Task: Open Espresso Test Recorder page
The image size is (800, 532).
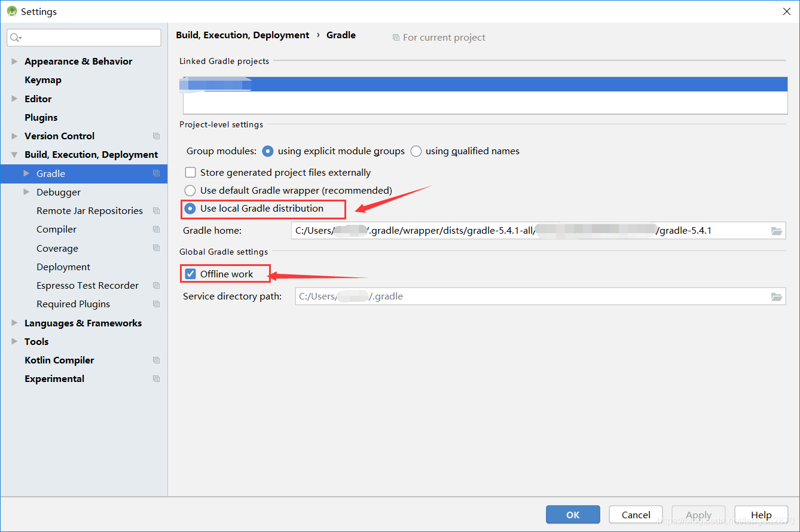Action: coord(87,286)
